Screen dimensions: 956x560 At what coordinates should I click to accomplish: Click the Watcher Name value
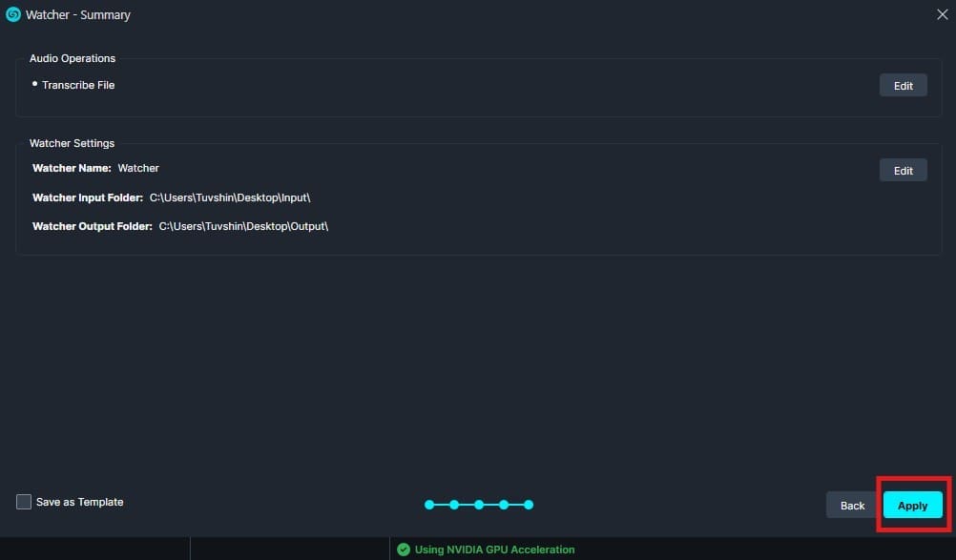138,168
